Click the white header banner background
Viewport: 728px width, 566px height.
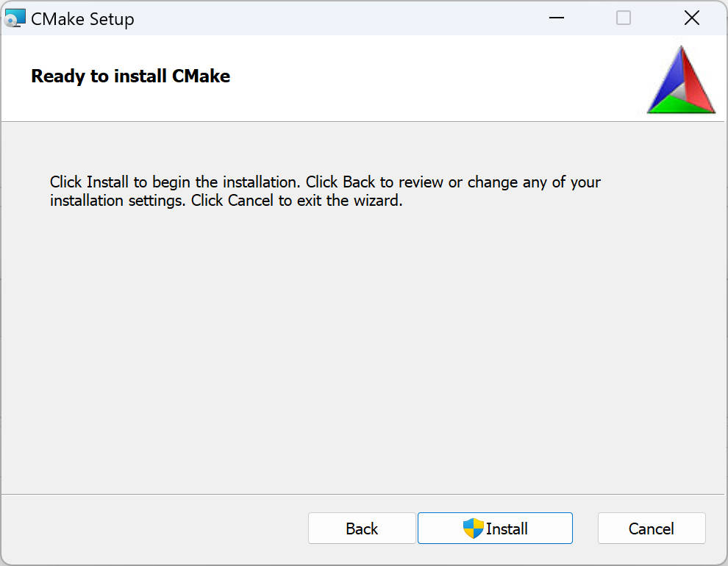441,77
